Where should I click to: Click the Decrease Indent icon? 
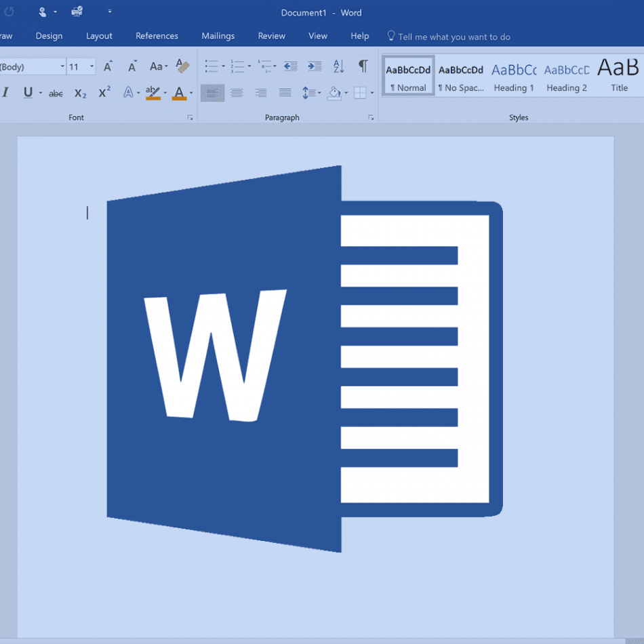pyautogui.click(x=292, y=66)
